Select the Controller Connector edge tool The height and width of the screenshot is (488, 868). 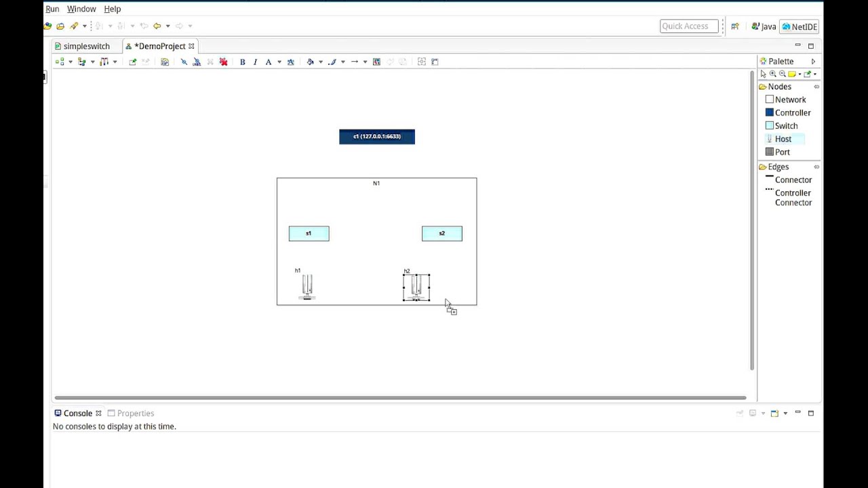[x=788, y=197]
